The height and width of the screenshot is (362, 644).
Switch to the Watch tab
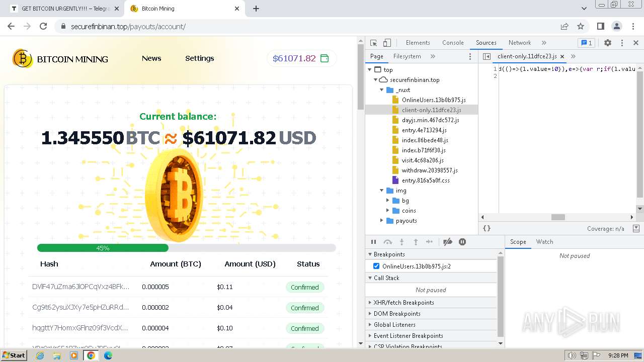pos(544,242)
